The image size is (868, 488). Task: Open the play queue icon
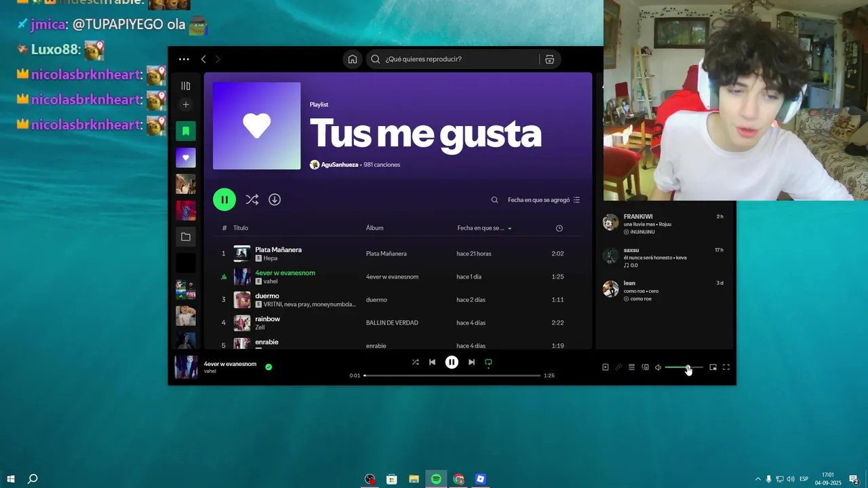coord(631,367)
